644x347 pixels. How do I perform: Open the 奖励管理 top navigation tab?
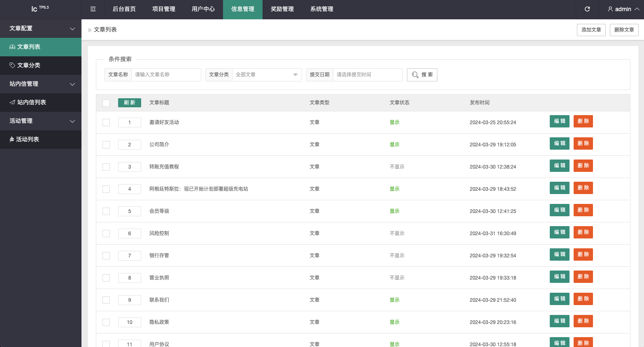coord(282,9)
